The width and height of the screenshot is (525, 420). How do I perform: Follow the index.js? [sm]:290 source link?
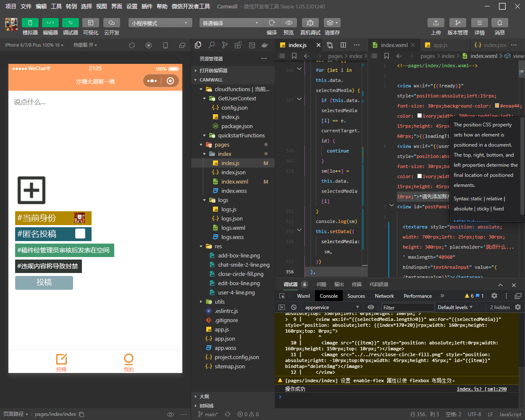(x=481, y=389)
